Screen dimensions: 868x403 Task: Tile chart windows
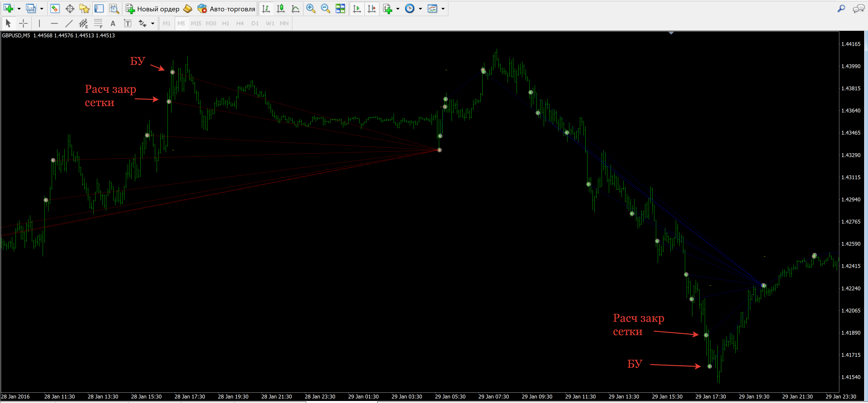click(340, 9)
